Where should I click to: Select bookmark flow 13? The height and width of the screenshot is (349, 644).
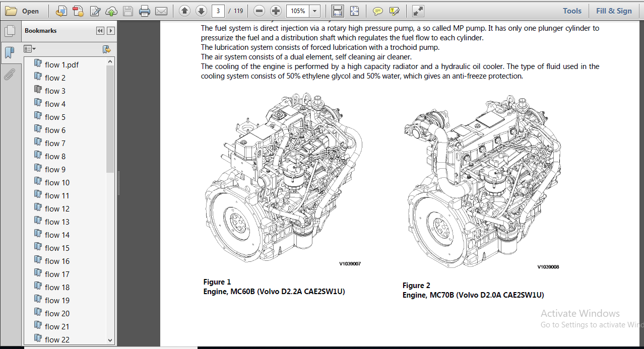[x=57, y=222]
